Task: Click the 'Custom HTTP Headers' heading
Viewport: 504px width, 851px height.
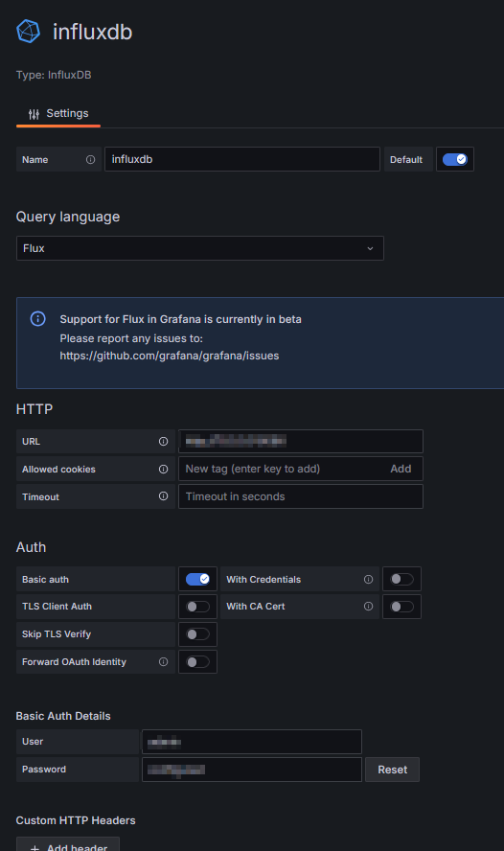Action: [76, 820]
